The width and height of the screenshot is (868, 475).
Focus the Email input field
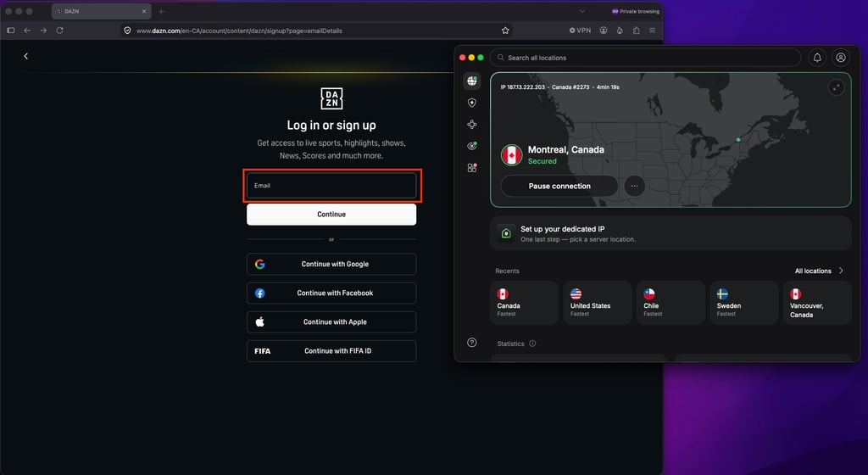(331, 186)
